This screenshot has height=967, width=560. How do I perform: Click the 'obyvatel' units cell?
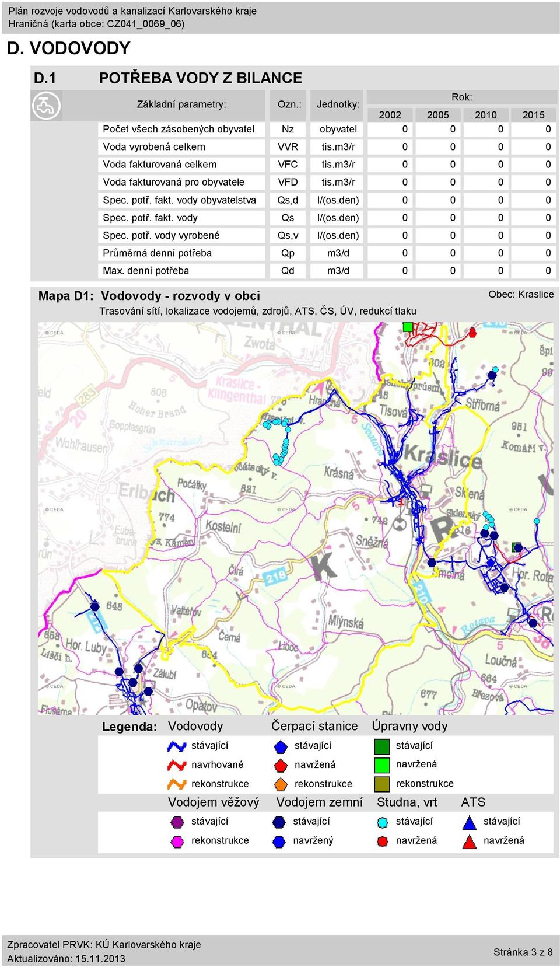[338, 129]
